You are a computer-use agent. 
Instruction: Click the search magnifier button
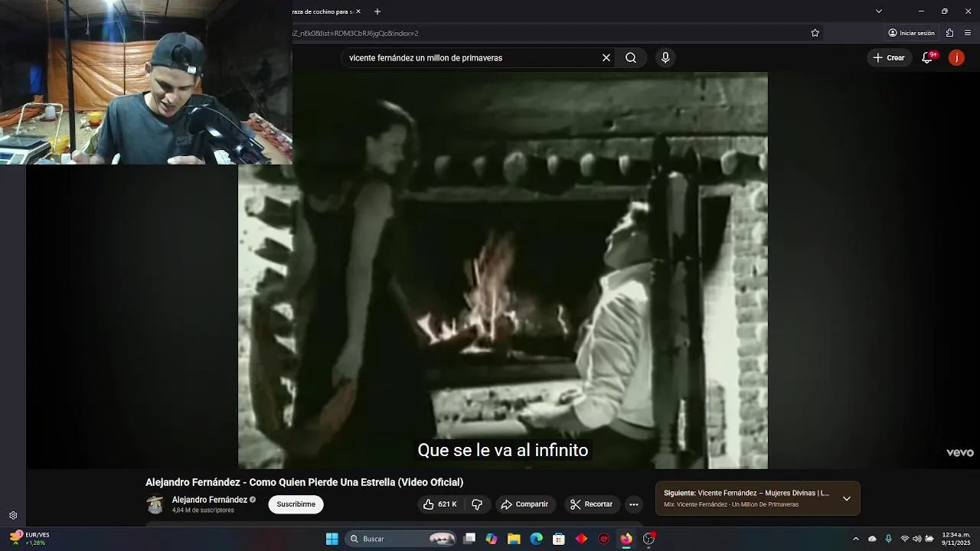tap(631, 57)
